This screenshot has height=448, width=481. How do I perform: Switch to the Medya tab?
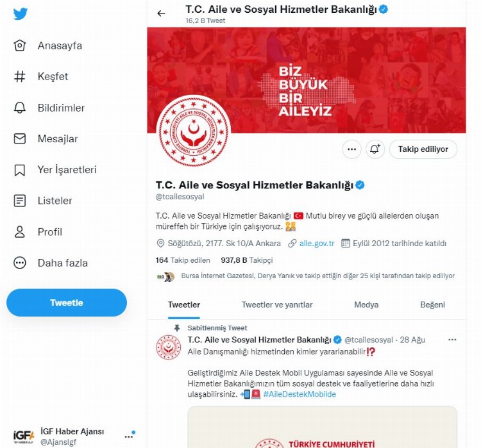(x=367, y=305)
